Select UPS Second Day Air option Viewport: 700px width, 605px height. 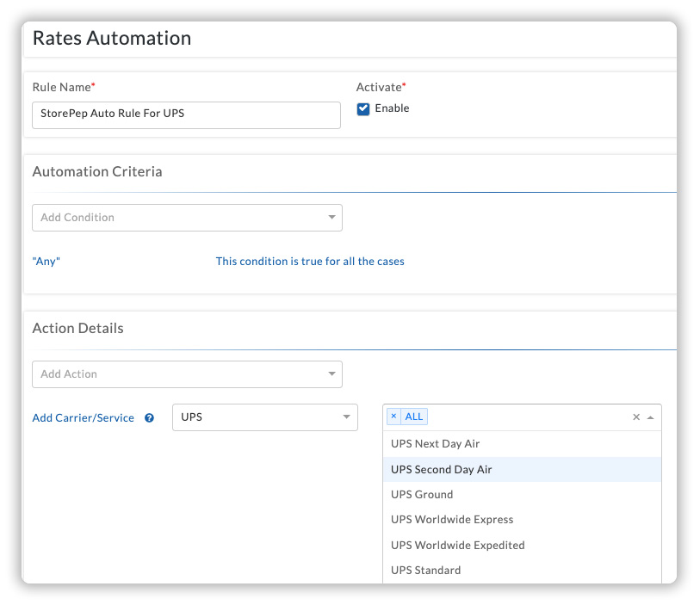(522, 469)
